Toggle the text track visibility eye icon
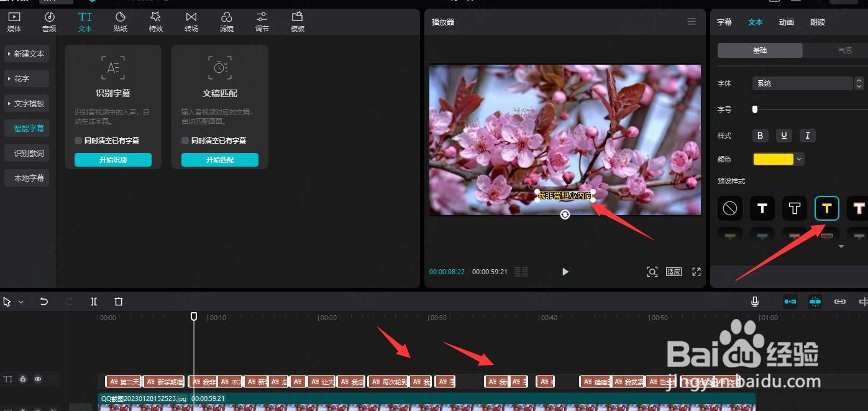Screen dimensions: 868x411 click(x=38, y=379)
